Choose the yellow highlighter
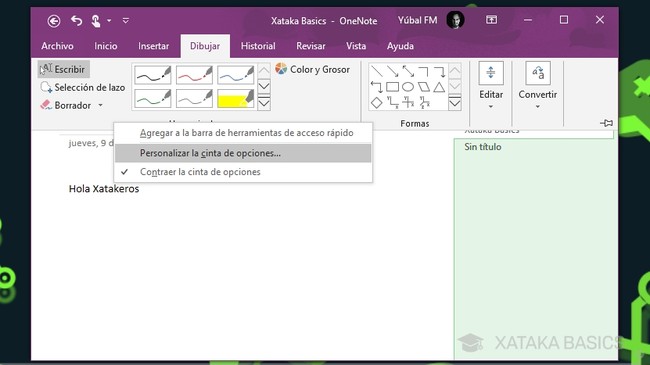 [235, 99]
